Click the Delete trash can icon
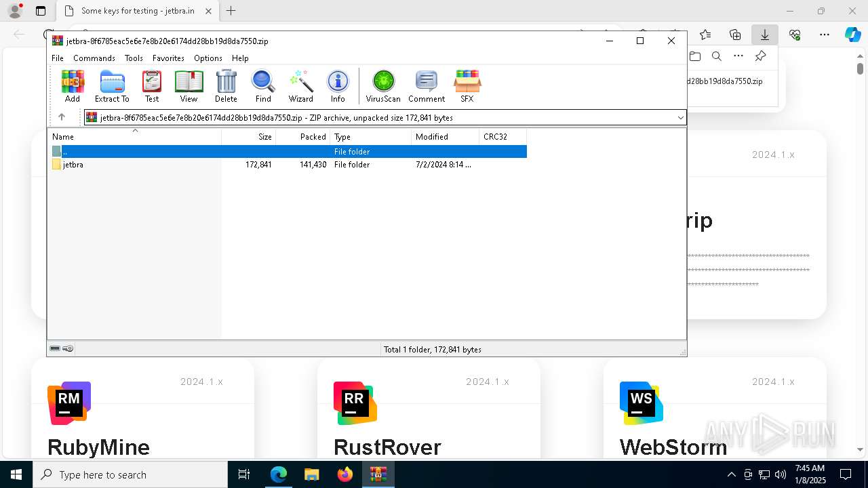Viewport: 868px width, 488px height. [226, 86]
